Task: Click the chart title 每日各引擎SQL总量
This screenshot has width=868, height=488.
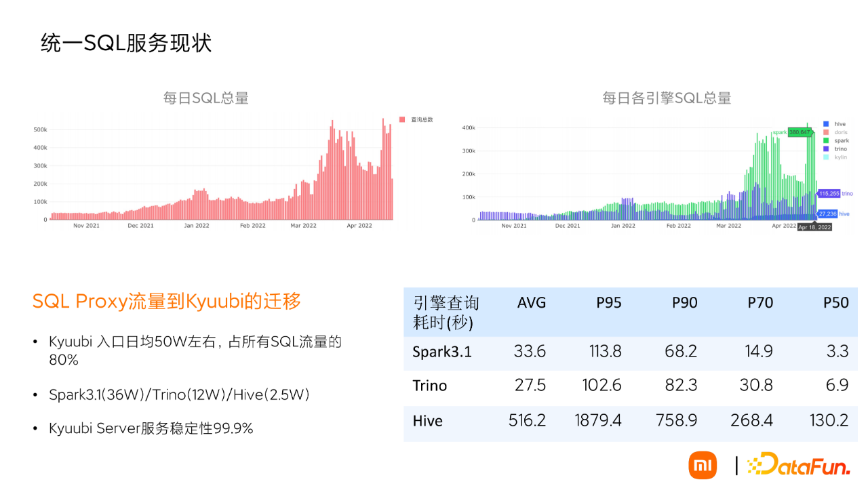Action: click(x=667, y=98)
